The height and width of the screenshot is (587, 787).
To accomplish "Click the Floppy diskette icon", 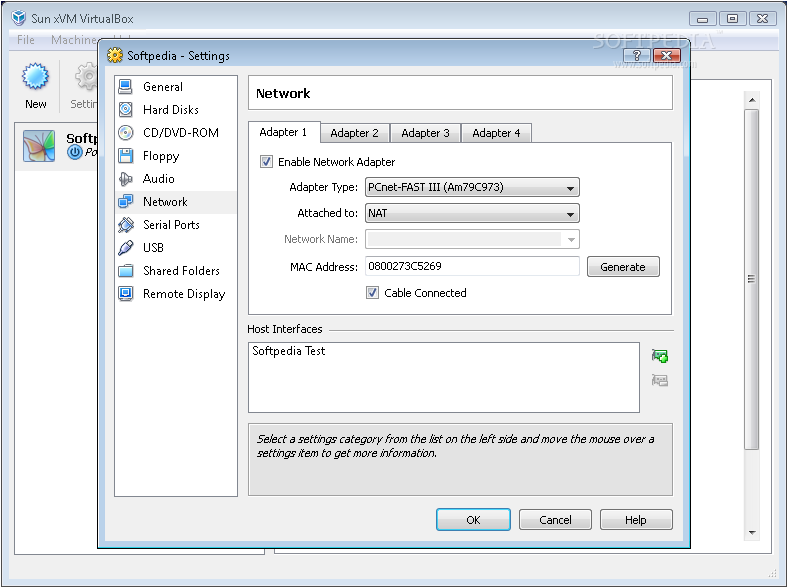I will coord(125,156).
